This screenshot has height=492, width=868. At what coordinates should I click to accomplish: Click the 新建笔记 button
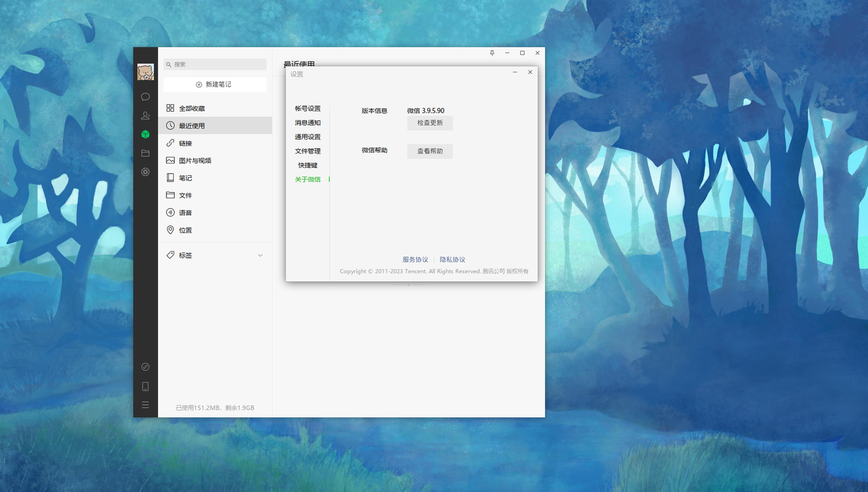coord(215,84)
